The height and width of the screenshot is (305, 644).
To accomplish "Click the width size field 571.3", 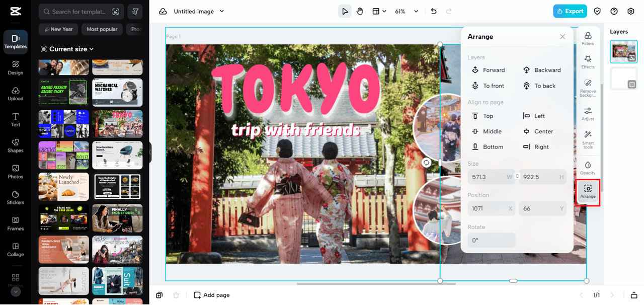I will [491, 177].
